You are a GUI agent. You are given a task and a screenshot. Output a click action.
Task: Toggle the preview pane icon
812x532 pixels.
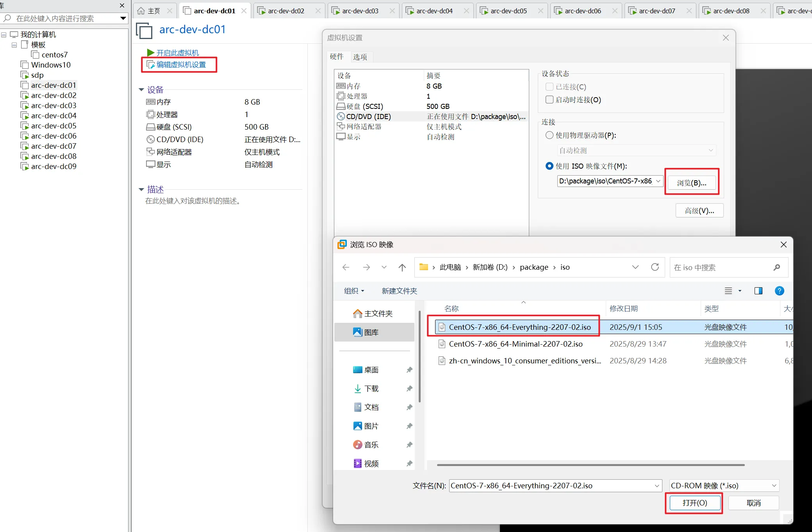(x=758, y=291)
